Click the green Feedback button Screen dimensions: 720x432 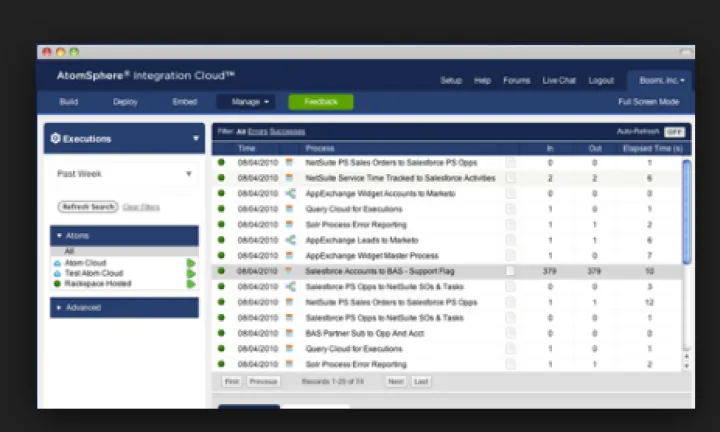tap(321, 102)
